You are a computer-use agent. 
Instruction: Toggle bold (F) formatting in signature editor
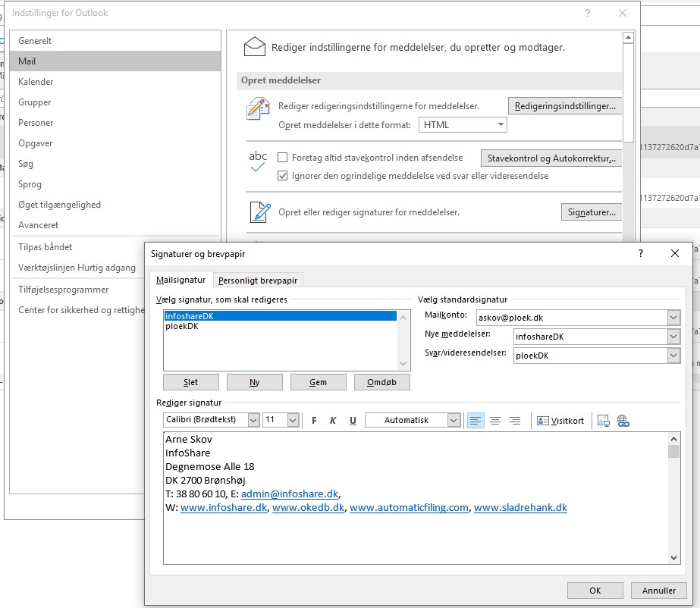click(314, 421)
